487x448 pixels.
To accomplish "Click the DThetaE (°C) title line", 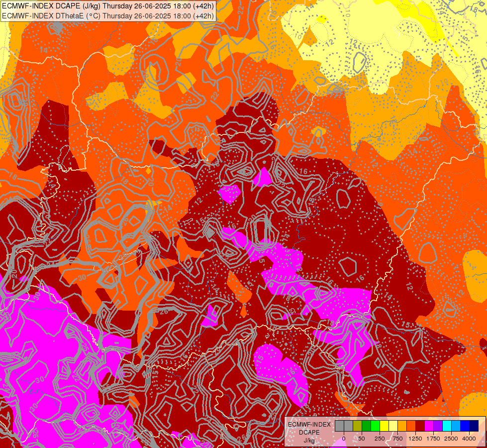I will (108, 15).
